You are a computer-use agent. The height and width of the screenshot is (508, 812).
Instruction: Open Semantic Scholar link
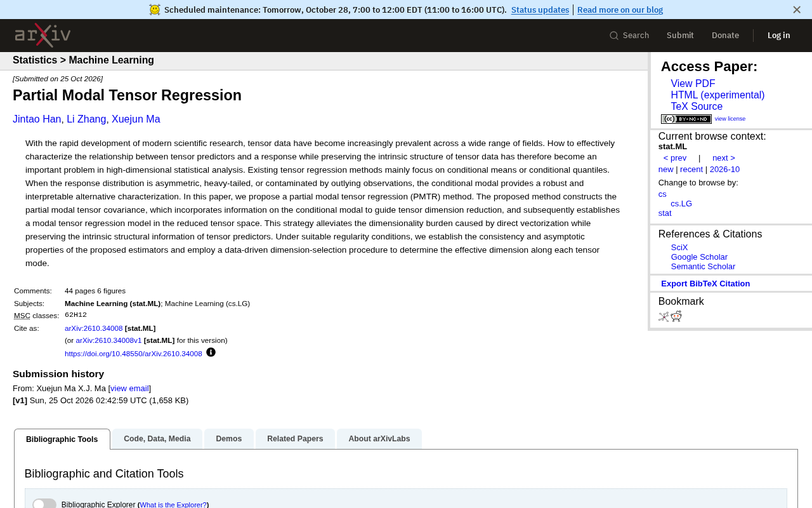[x=703, y=267]
